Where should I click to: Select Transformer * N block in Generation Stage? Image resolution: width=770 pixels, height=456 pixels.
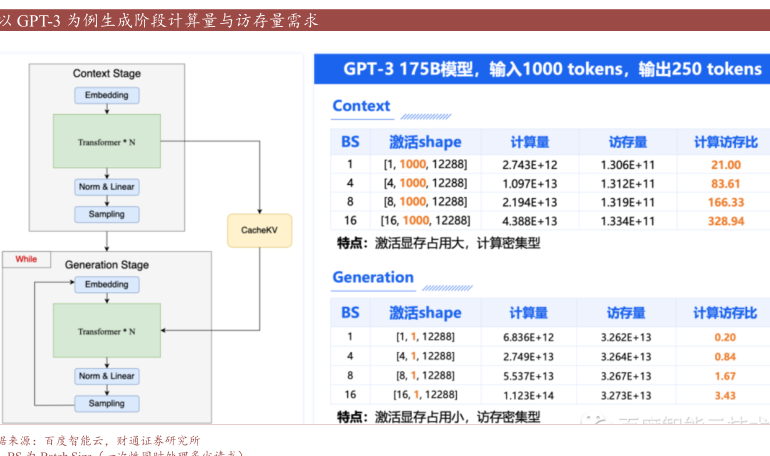point(107,331)
